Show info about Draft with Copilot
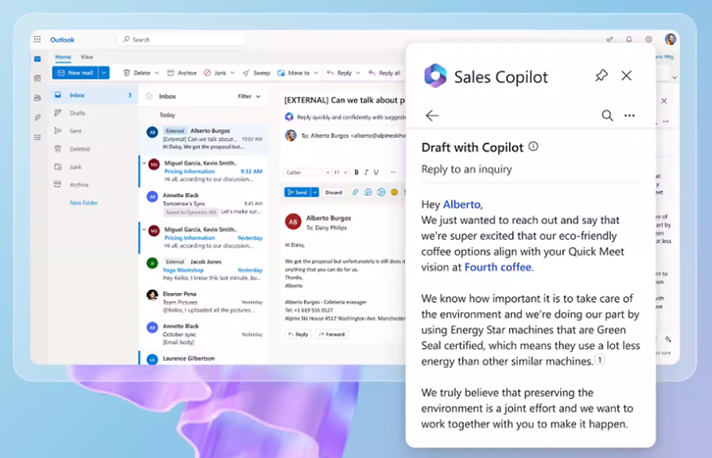 (534, 147)
